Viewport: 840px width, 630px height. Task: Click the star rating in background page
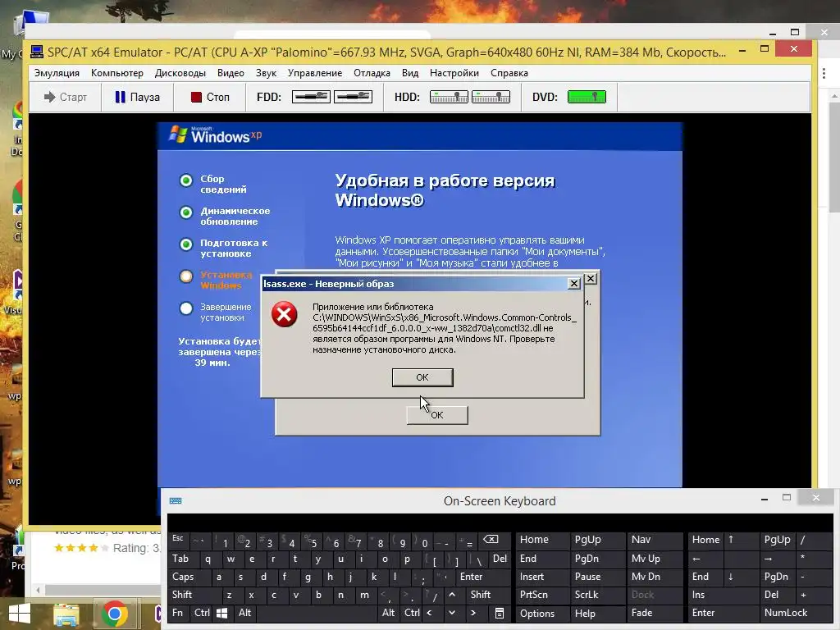tap(81, 548)
